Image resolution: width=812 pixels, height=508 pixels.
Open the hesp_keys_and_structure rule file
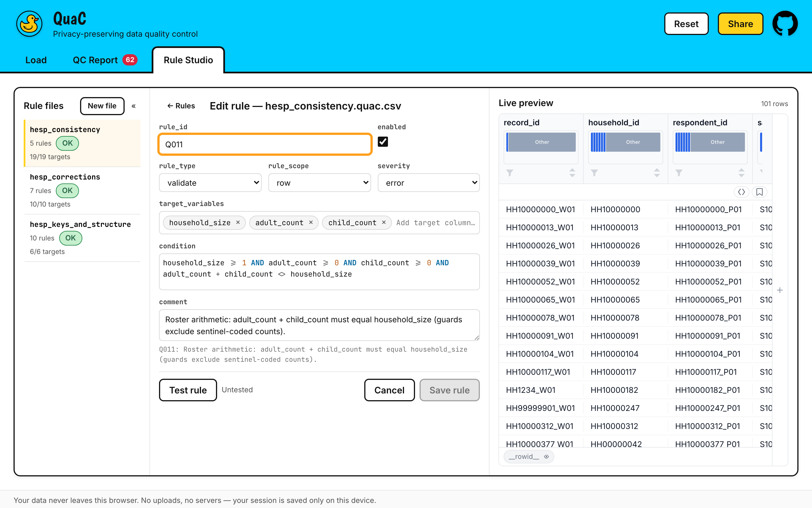pos(82,238)
